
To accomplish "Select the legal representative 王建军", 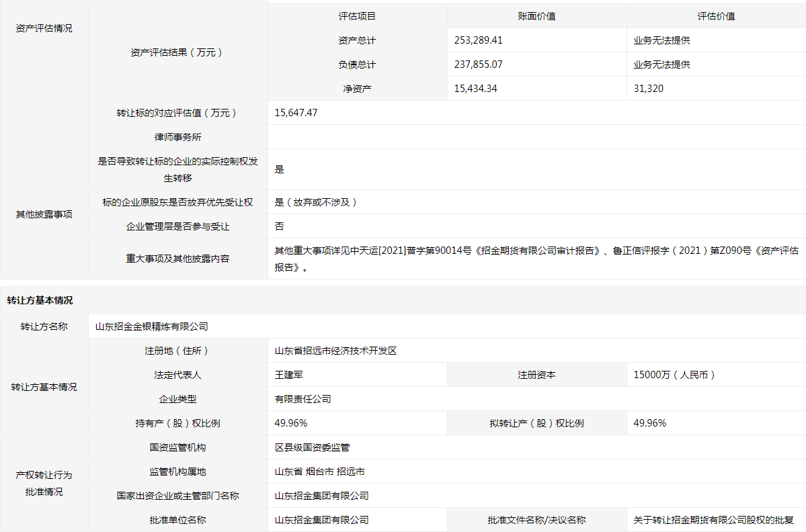I will pos(289,374).
